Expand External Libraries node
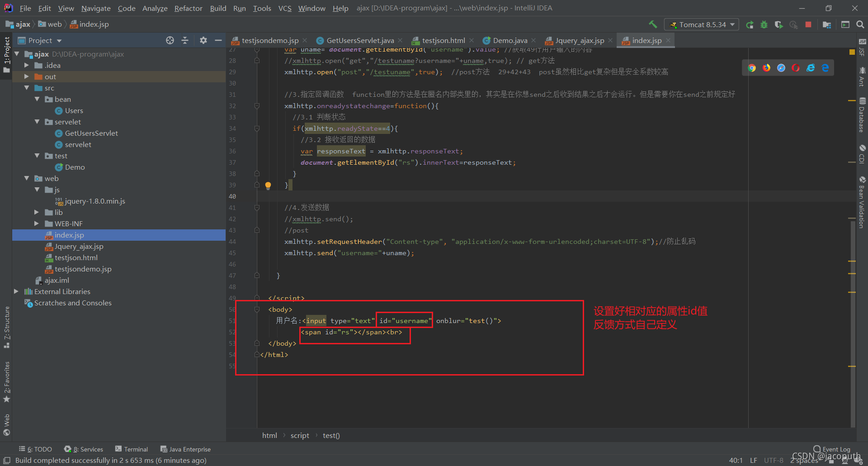This screenshot has height=466, width=868. [16, 291]
